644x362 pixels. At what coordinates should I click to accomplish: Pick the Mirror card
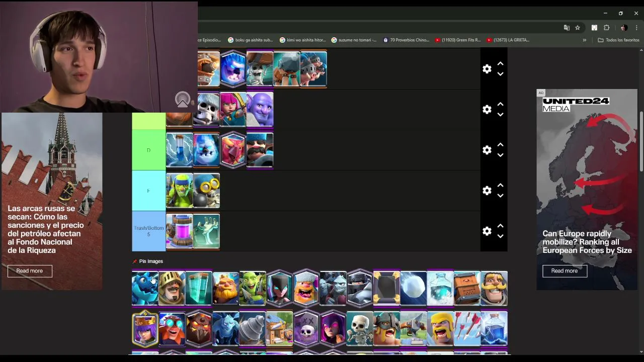386,288
